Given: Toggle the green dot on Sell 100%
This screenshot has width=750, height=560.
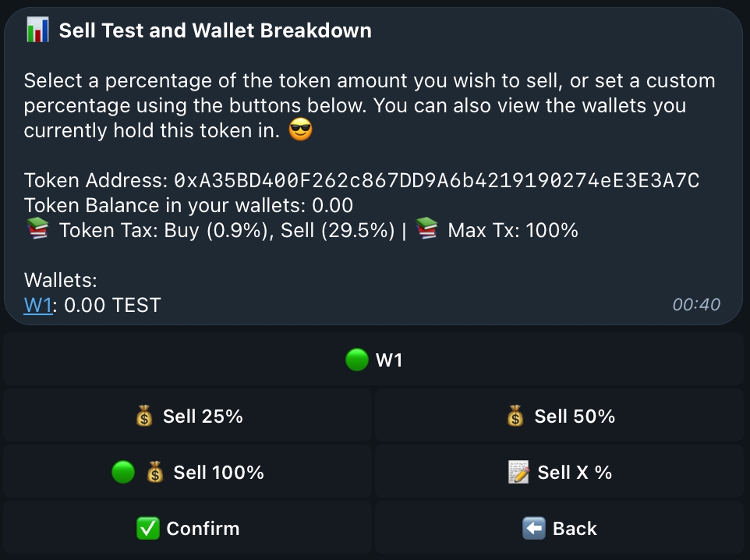Looking at the screenshot, I should pyautogui.click(x=123, y=473).
